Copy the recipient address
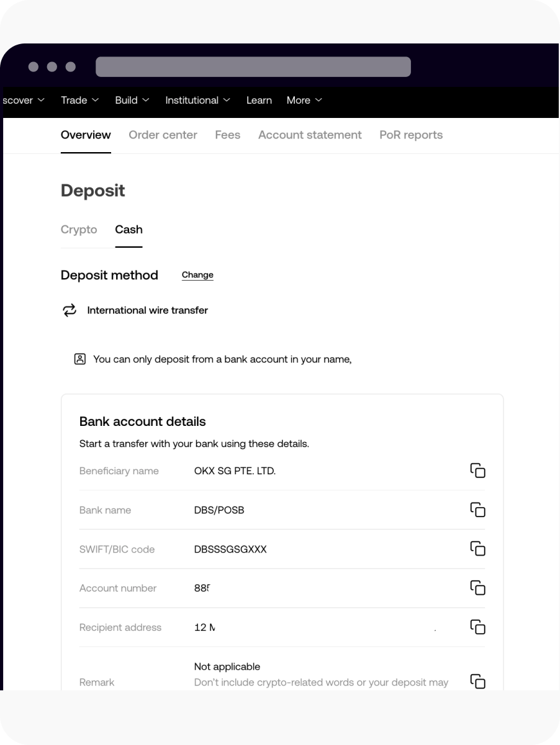Image resolution: width=560 pixels, height=745 pixels. pos(478,627)
